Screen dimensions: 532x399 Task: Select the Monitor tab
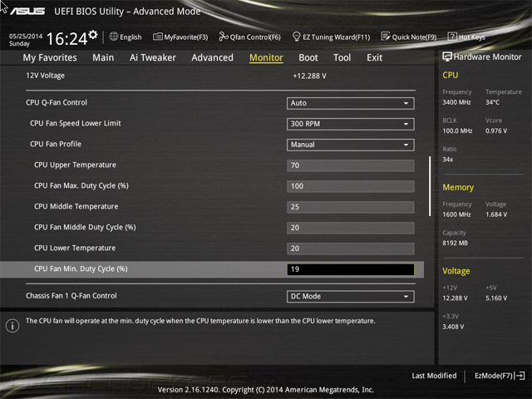point(266,57)
